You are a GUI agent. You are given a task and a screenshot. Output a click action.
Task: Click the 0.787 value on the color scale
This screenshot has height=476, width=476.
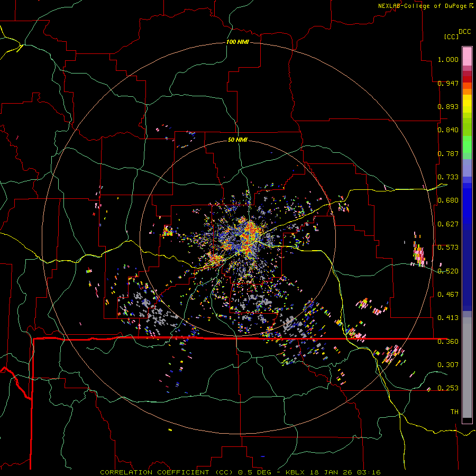448,153
